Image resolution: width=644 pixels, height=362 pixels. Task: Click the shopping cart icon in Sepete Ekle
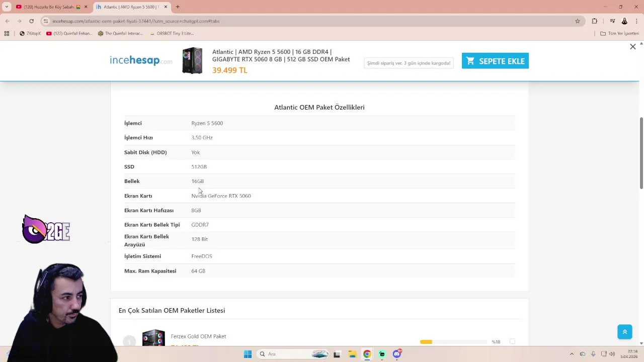[x=470, y=61]
